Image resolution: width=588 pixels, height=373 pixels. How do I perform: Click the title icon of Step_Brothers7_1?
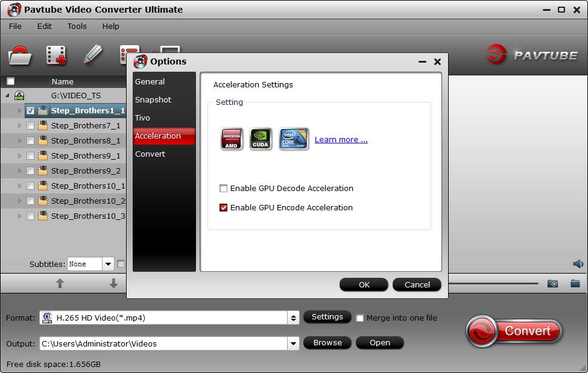point(43,125)
